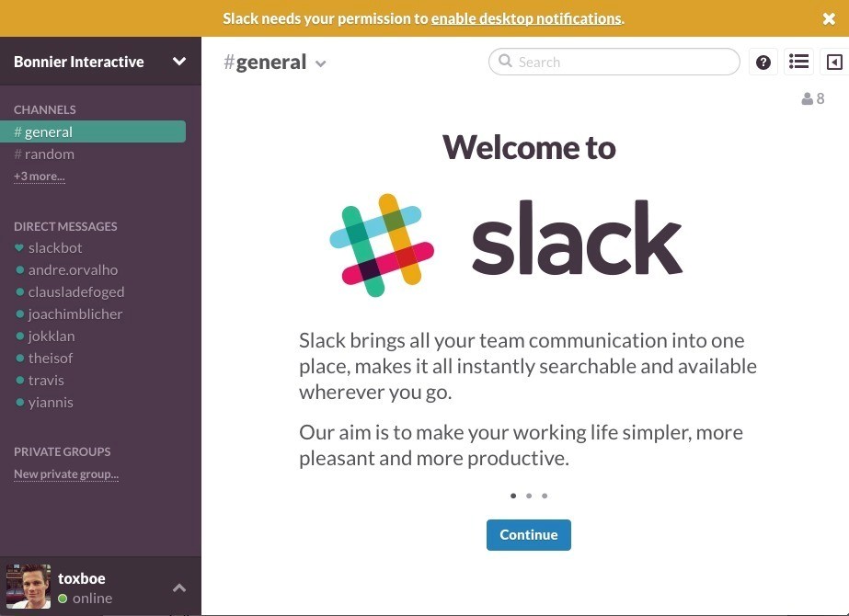Toggle the right sidebar panel icon
The height and width of the screenshot is (616, 849).
[x=835, y=62]
